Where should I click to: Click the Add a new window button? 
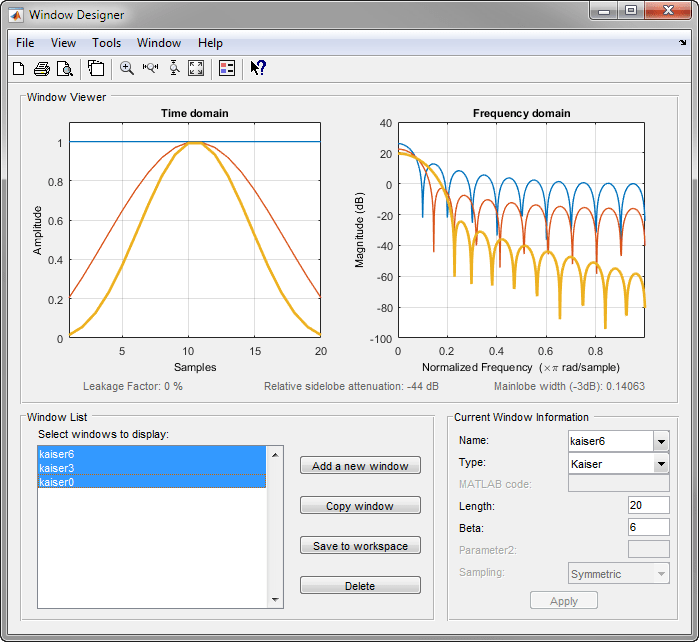360,466
